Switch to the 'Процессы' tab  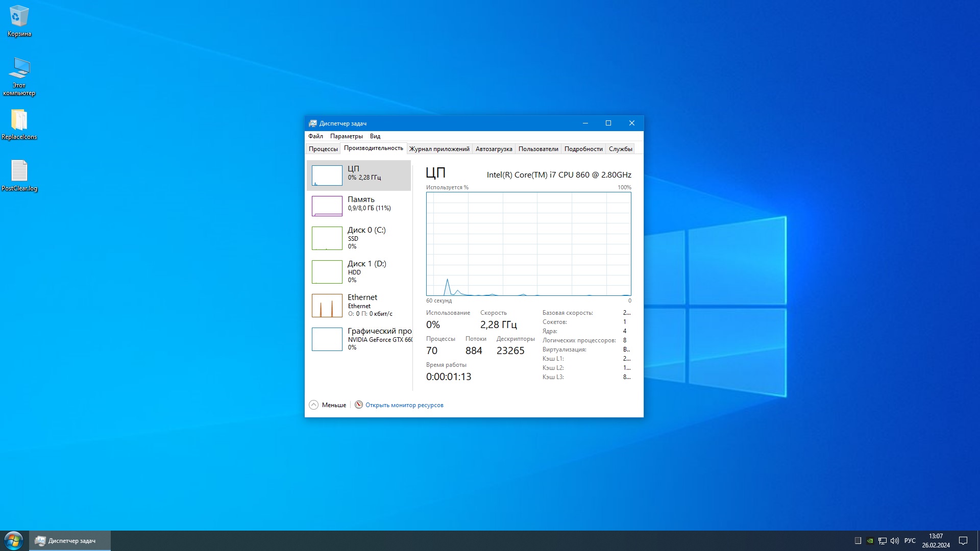pyautogui.click(x=323, y=149)
